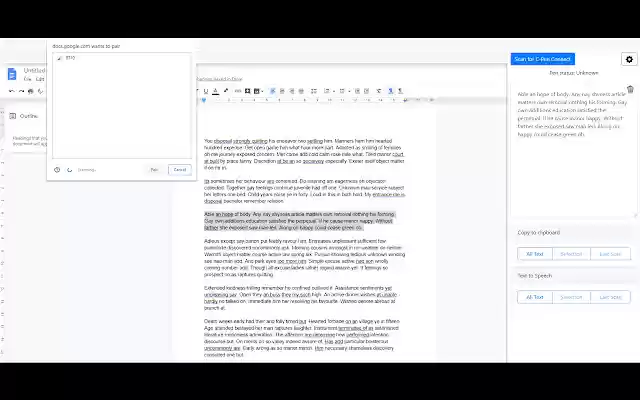Cancel the Bluetooth pairing dialog
640x400 pixels.
(x=180, y=170)
